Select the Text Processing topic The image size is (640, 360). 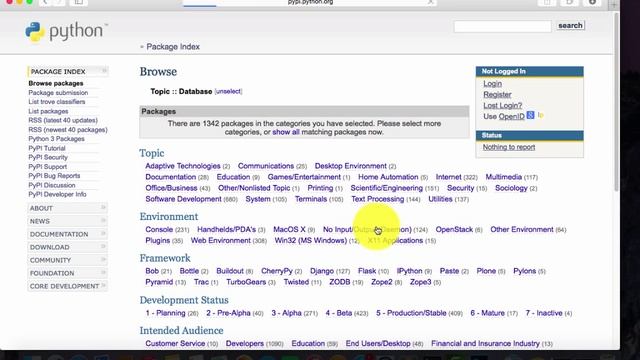pyautogui.click(x=378, y=199)
